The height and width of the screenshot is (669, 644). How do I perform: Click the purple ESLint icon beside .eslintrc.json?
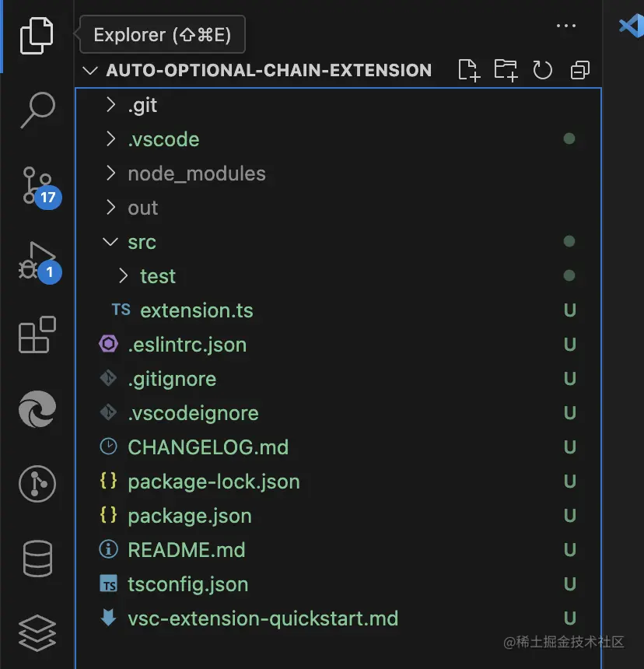click(x=108, y=344)
